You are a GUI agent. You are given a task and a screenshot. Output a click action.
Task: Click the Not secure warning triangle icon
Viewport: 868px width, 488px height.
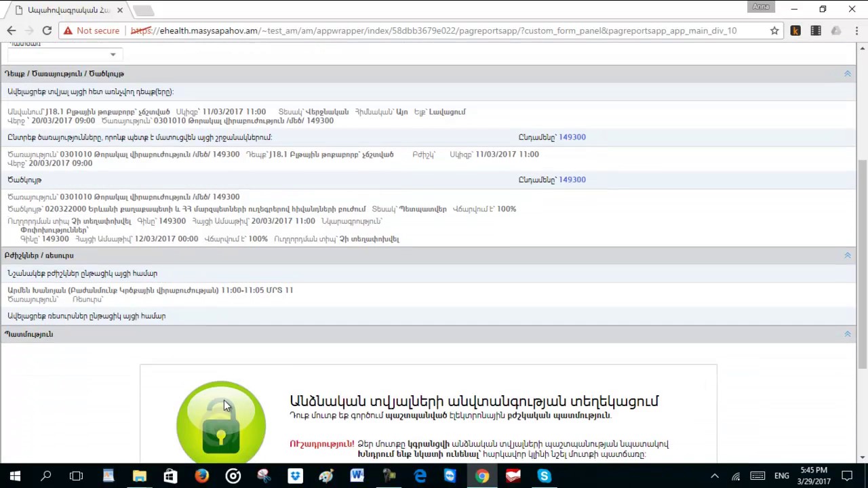pos(66,30)
